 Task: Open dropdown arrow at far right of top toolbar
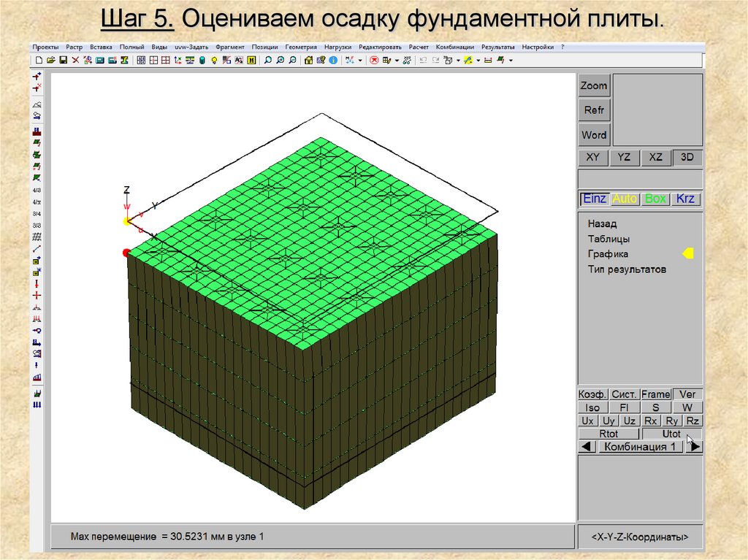click(x=511, y=60)
